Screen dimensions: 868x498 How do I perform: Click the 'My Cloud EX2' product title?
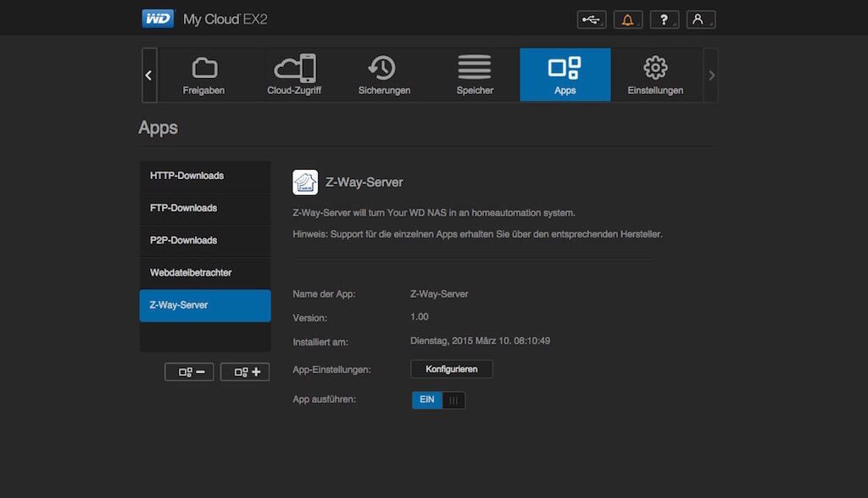point(225,20)
